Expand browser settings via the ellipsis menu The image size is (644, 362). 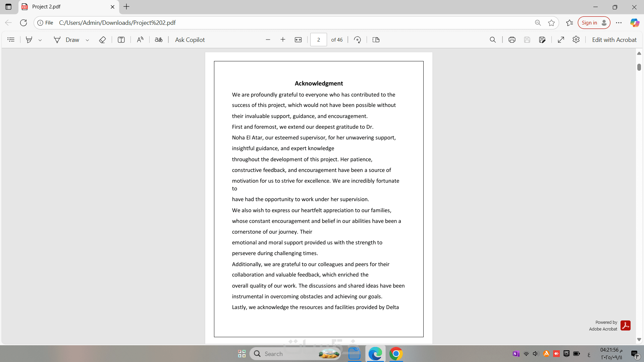coord(619,22)
